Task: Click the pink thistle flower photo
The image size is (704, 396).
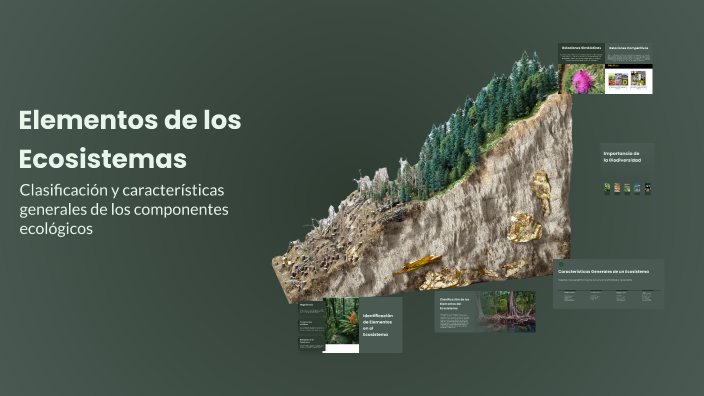Action: tap(582, 79)
